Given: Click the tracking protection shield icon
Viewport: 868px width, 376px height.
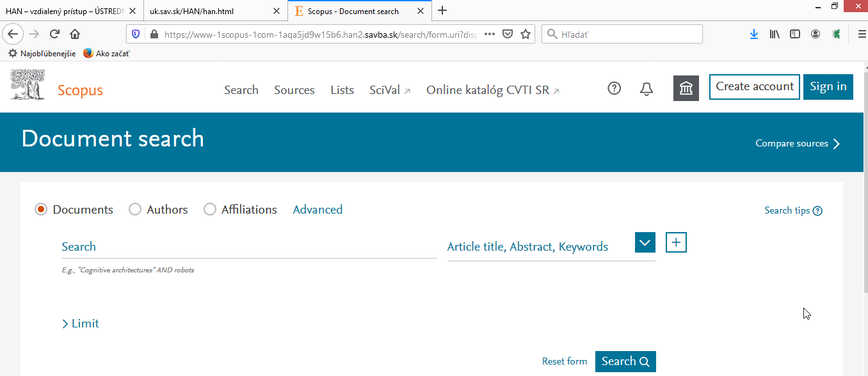Looking at the screenshot, I should pos(136,34).
